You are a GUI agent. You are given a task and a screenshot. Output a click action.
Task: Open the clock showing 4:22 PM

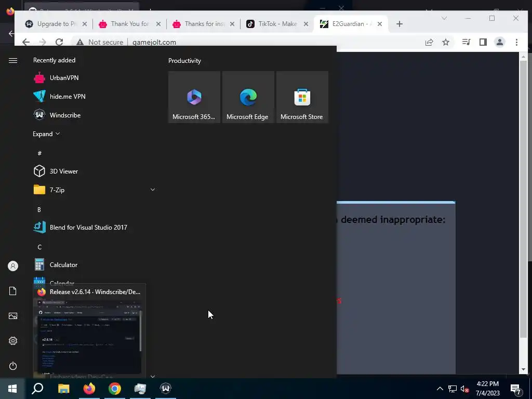[x=487, y=389]
